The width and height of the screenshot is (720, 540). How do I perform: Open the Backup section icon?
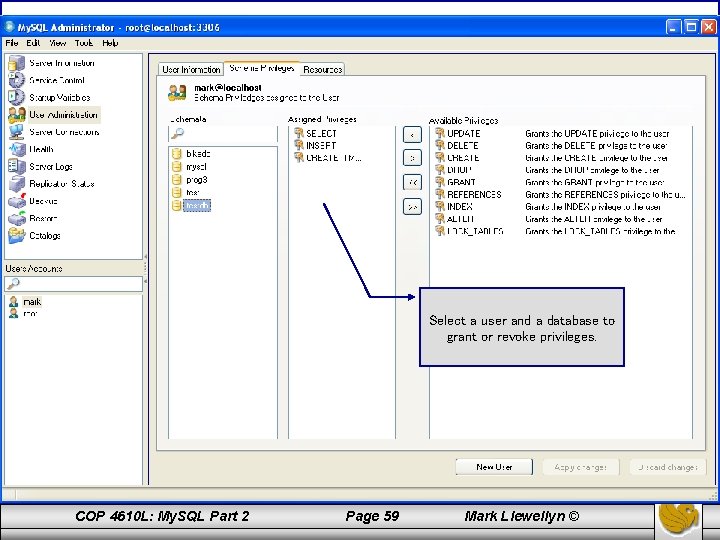coord(17,201)
